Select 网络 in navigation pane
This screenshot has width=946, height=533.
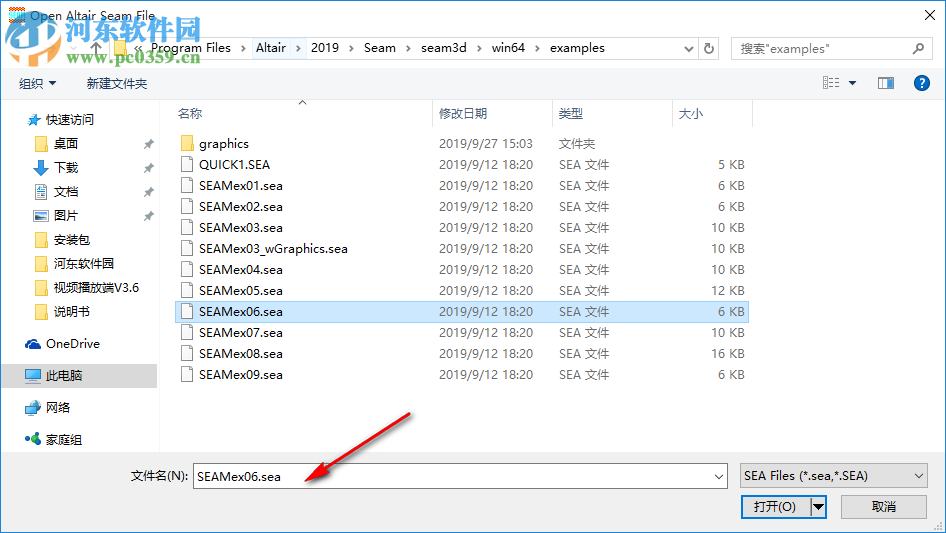point(58,407)
